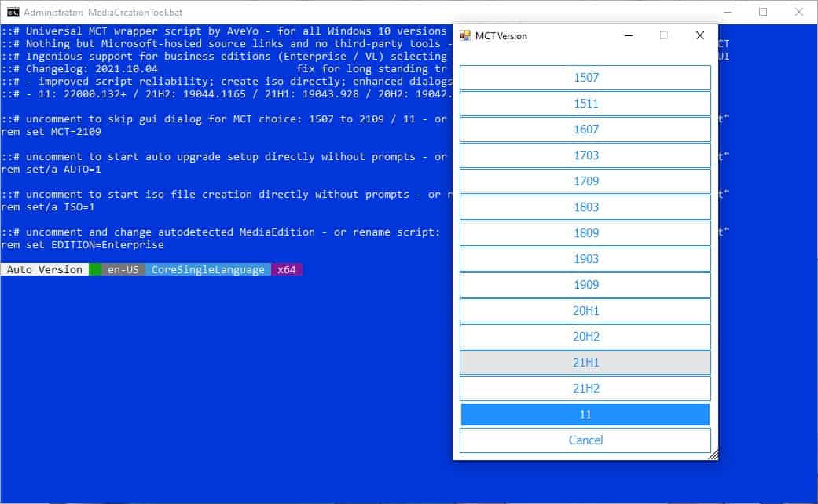Click the 'Administrator: MediaCreationTool.bat' window title
818x504 pixels.
coord(103,12)
